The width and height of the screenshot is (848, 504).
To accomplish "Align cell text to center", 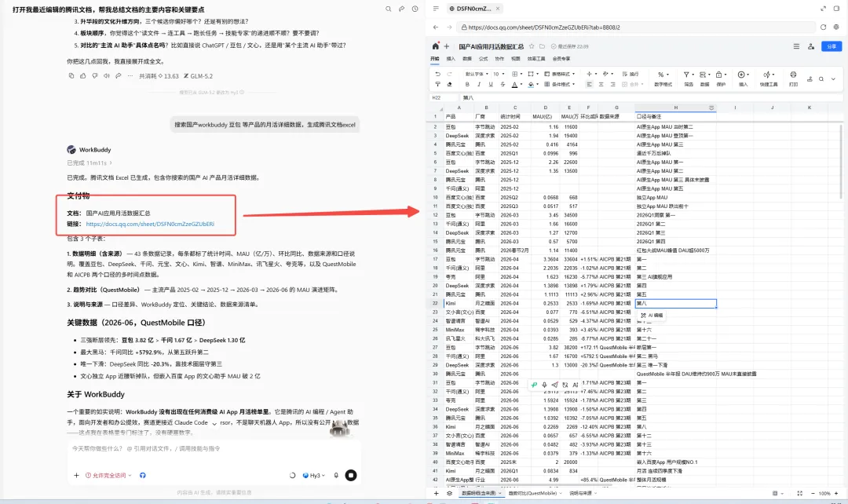I will 601,84.
